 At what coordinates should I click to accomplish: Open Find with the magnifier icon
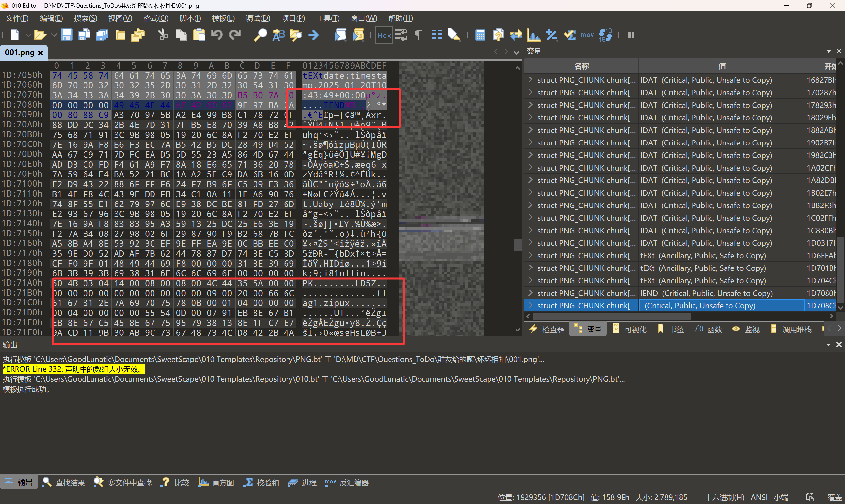(x=260, y=35)
